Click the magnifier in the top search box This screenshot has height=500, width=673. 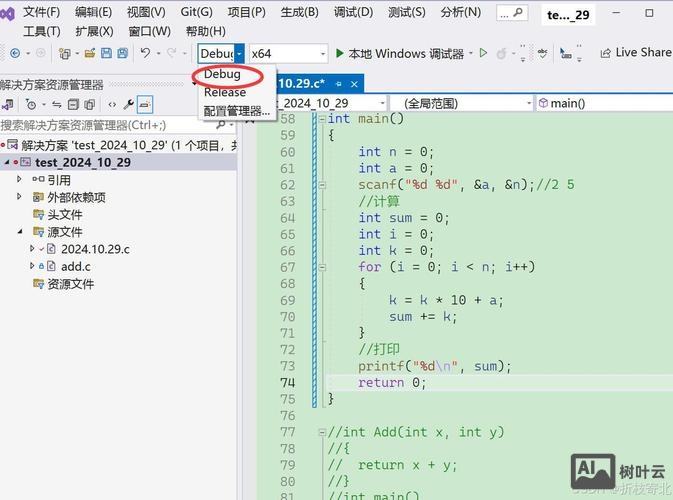(518, 13)
